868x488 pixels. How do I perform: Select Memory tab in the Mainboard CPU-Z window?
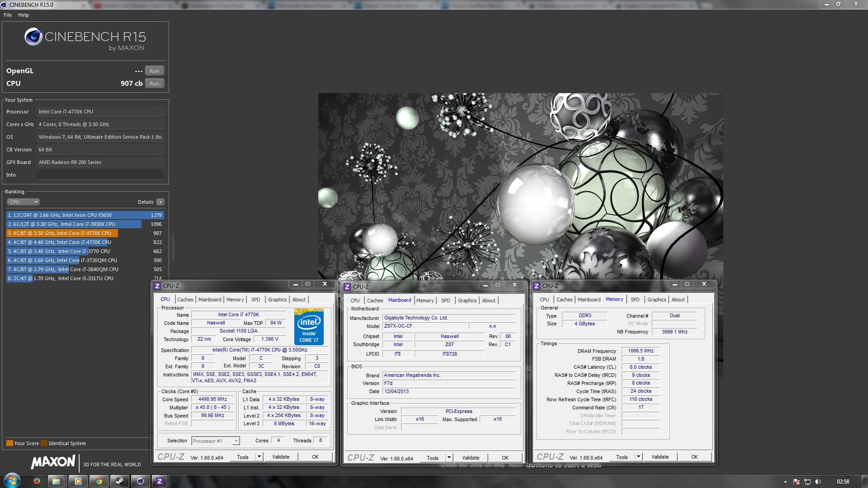[425, 300]
